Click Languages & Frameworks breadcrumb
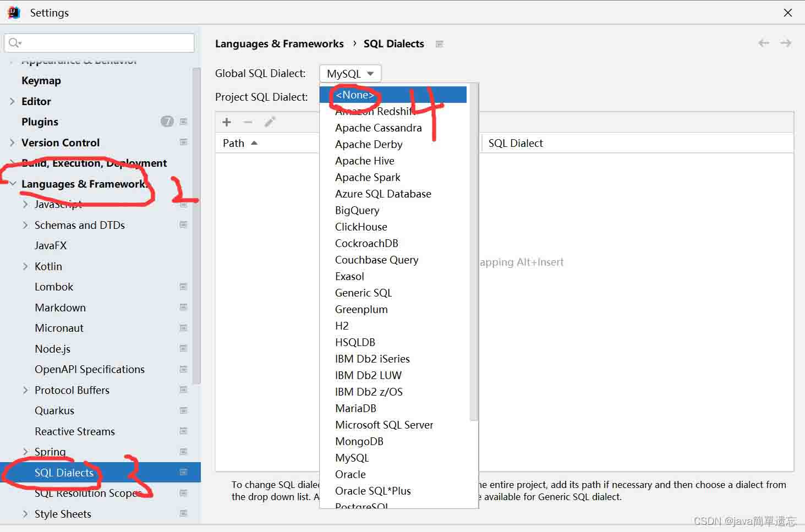This screenshot has height=532, width=805. pos(280,44)
